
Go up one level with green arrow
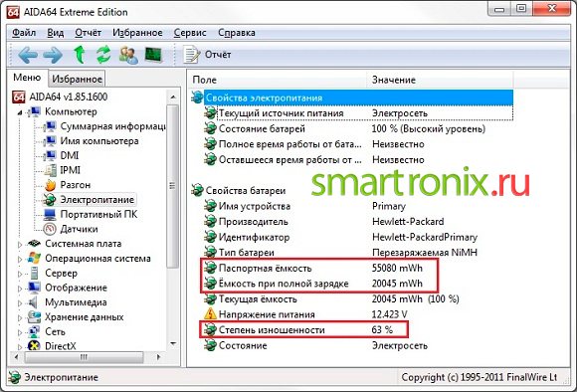click(80, 55)
